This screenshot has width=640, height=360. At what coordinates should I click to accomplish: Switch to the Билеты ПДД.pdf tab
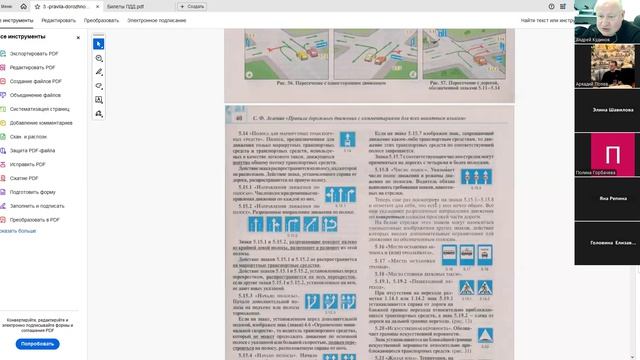125,7
